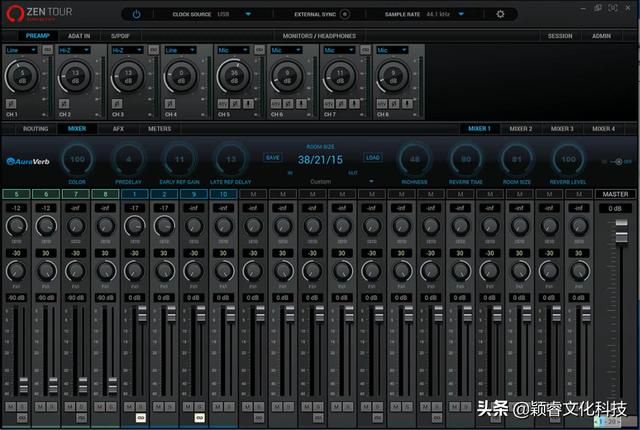Invert phase on CH 7 preamp
The height and width of the screenshot is (430, 640).
pos(342,104)
